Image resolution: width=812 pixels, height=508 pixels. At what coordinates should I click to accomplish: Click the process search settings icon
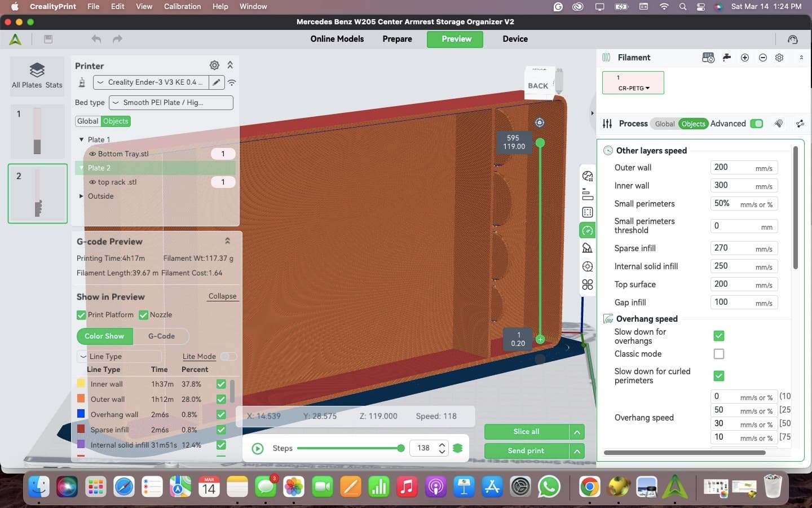click(779, 124)
